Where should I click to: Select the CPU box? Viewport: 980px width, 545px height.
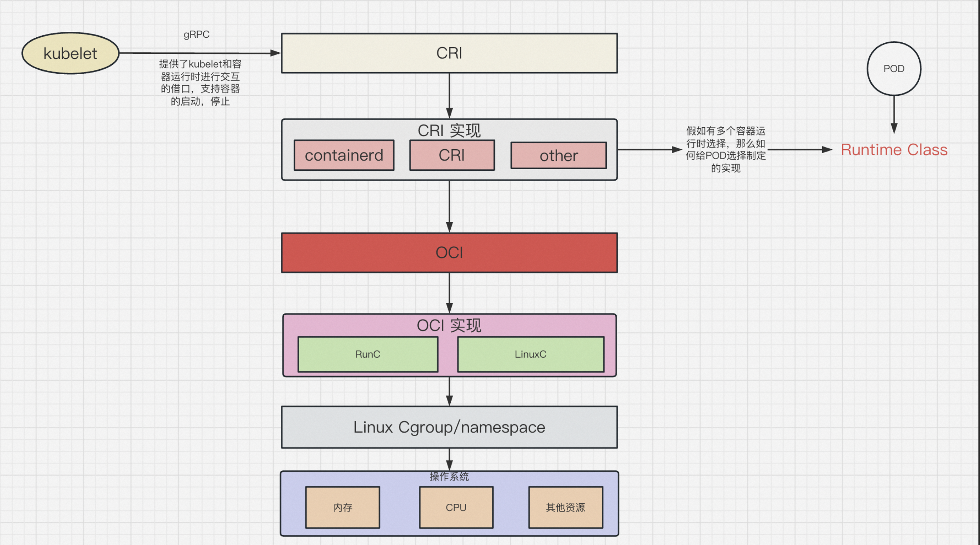(x=456, y=507)
